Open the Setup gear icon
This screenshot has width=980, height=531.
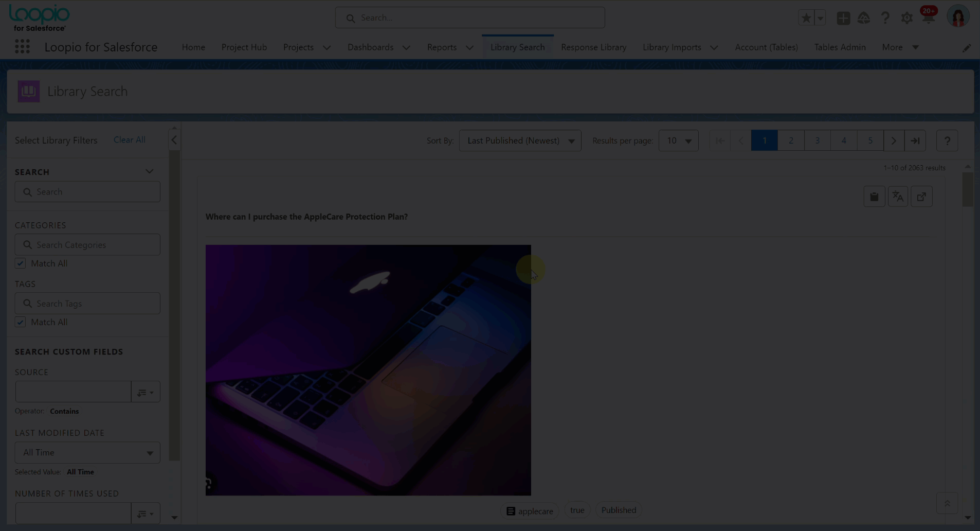[906, 18]
